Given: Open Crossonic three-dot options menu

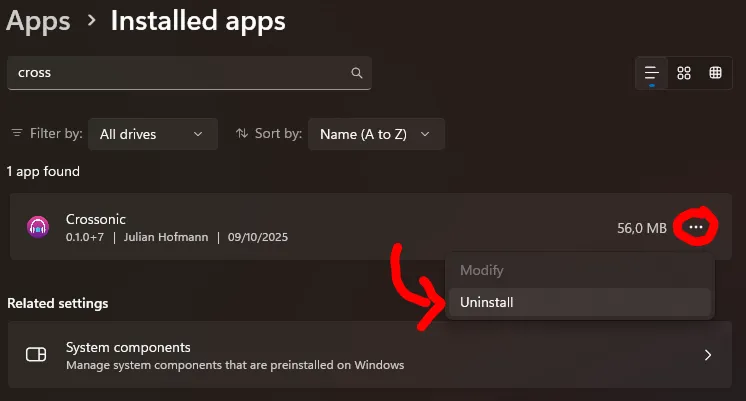Looking at the screenshot, I should click(696, 227).
